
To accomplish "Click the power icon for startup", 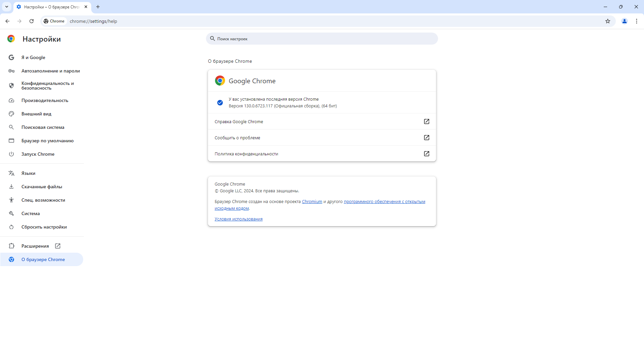I will (x=11, y=154).
